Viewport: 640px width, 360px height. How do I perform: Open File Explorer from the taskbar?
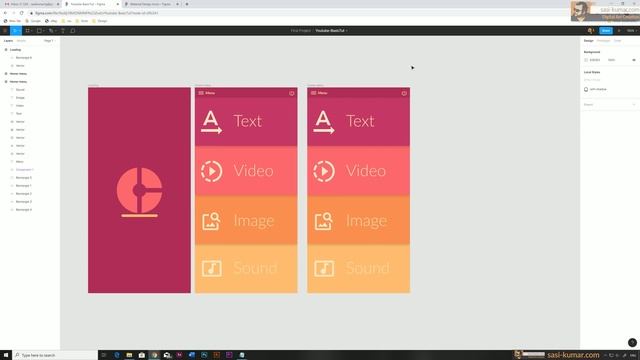[129, 355]
